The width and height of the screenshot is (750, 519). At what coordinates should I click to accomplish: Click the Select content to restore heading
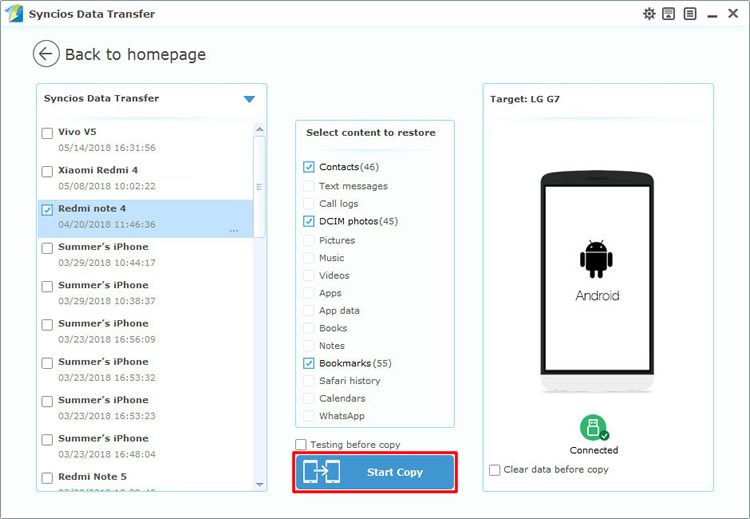tap(371, 133)
